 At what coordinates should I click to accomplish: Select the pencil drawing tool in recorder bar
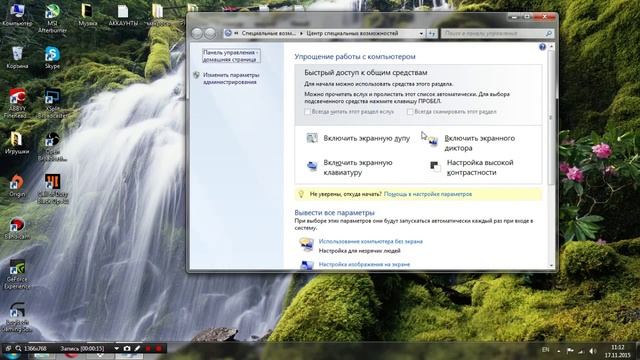click(x=138, y=348)
